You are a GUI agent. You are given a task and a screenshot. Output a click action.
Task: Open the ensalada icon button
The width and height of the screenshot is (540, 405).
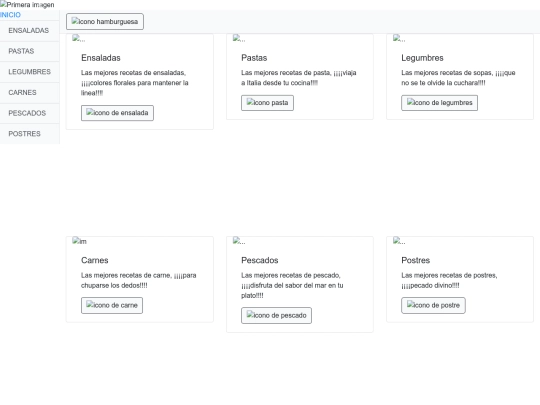117,113
